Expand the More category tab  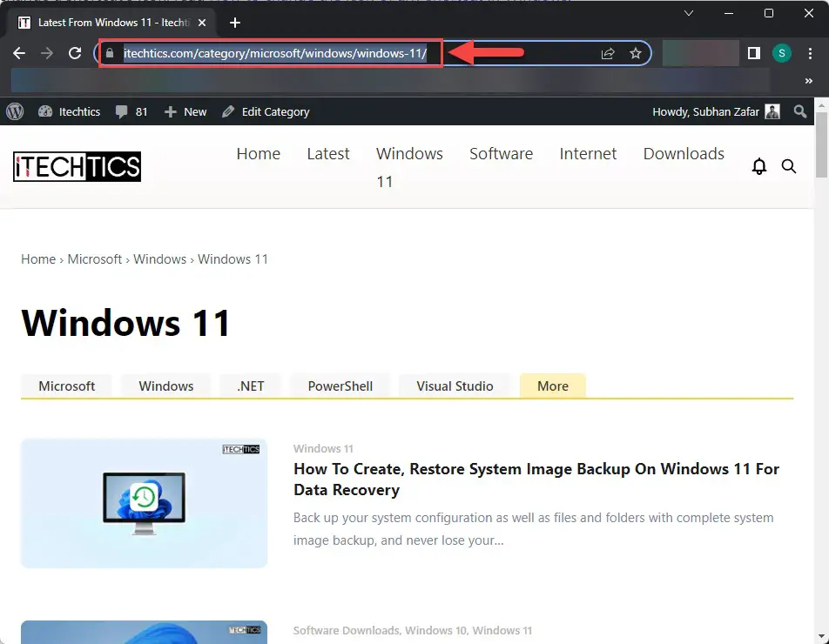(552, 386)
